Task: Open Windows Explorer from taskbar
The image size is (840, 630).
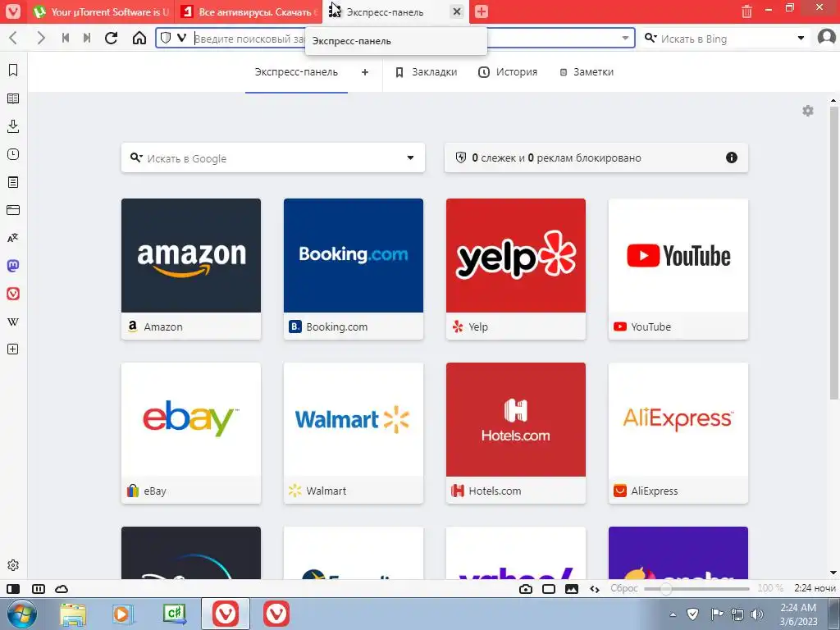Action: click(x=73, y=614)
